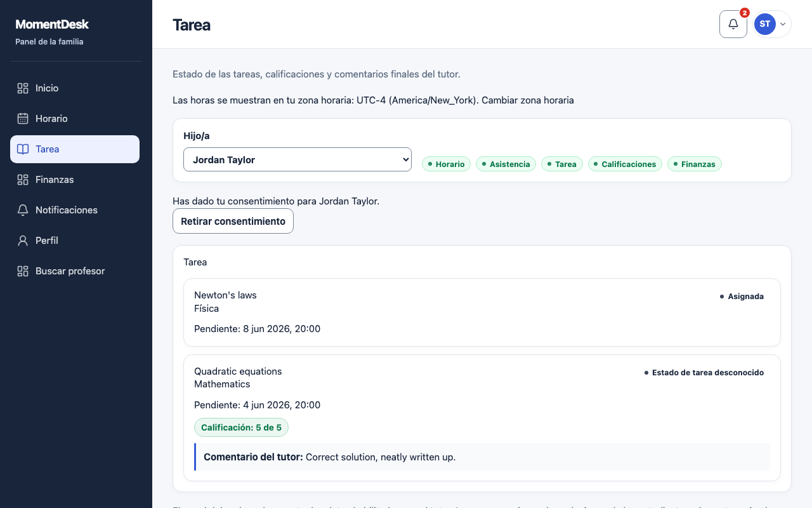Expand the user account menu chevron

[x=783, y=24]
